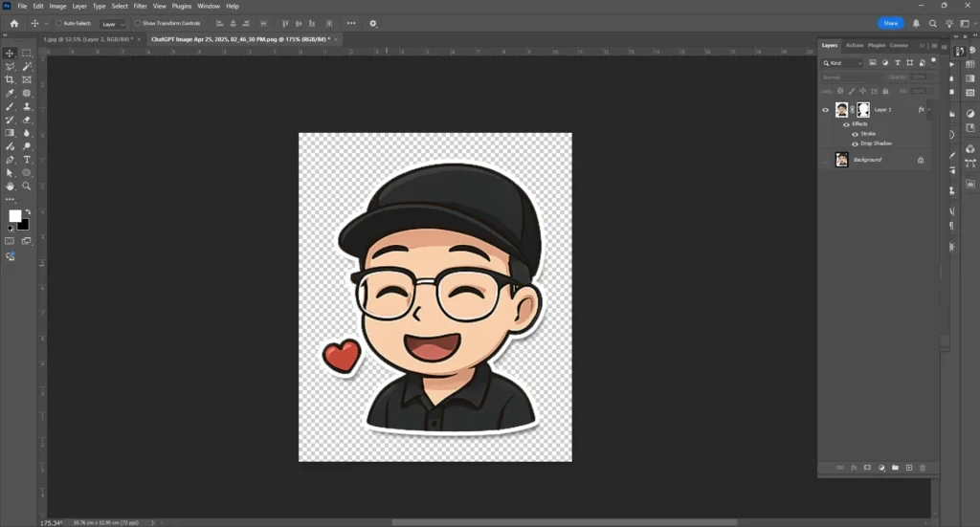Screen dimensions: 980x527
Task: Select the Pen tool
Action: (10, 160)
